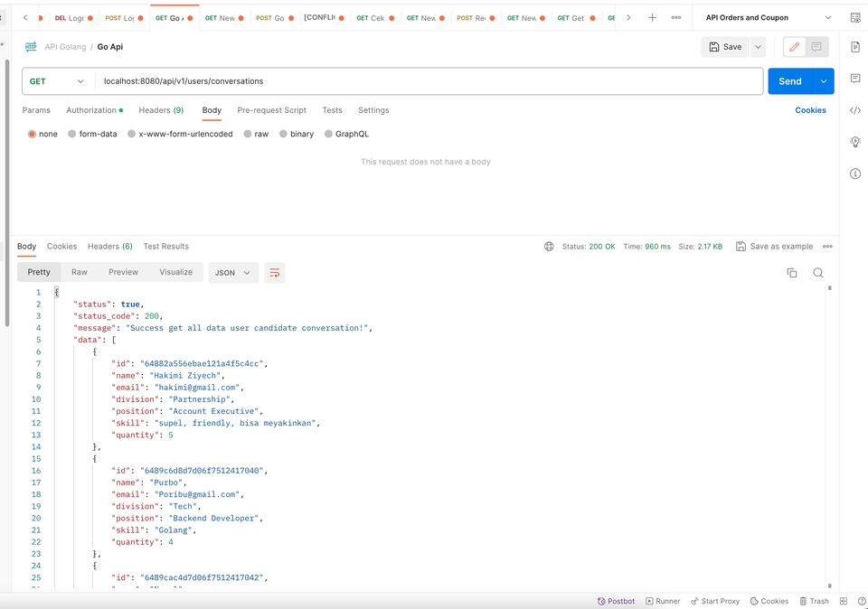Select the binary body type radio

283,134
